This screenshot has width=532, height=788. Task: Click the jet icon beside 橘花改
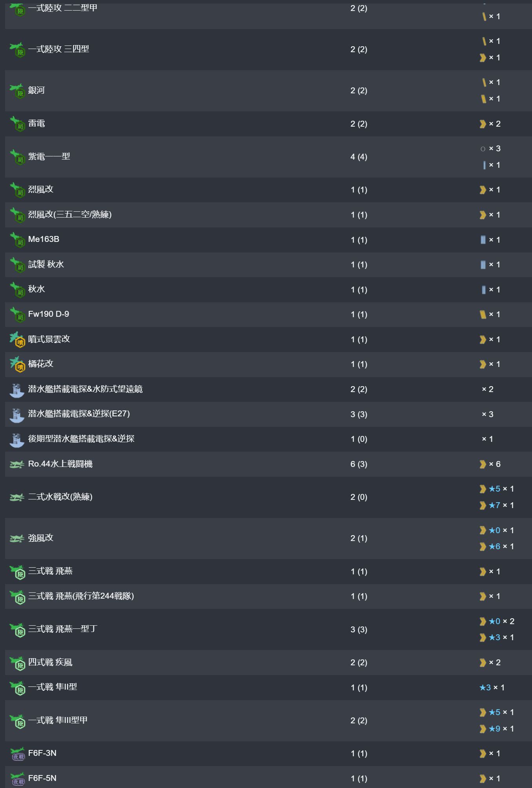tap(17, 364)
